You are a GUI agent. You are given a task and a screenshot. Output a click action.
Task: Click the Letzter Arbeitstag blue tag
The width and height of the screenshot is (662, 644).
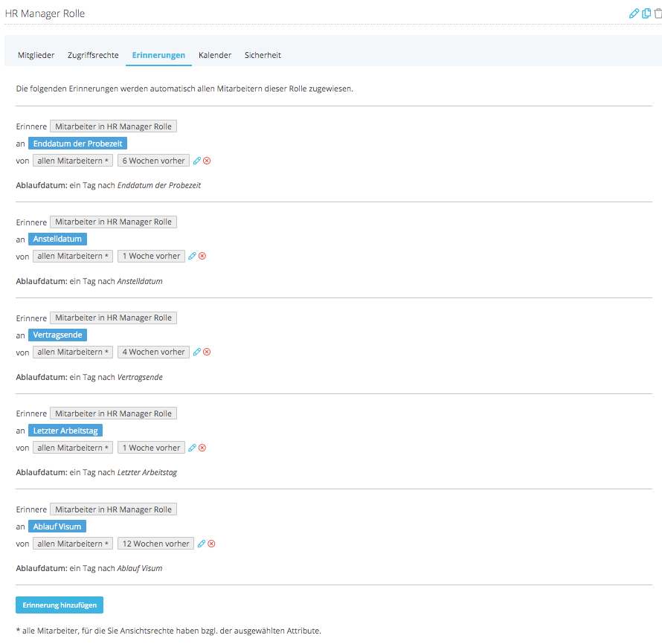pos(65,431)
